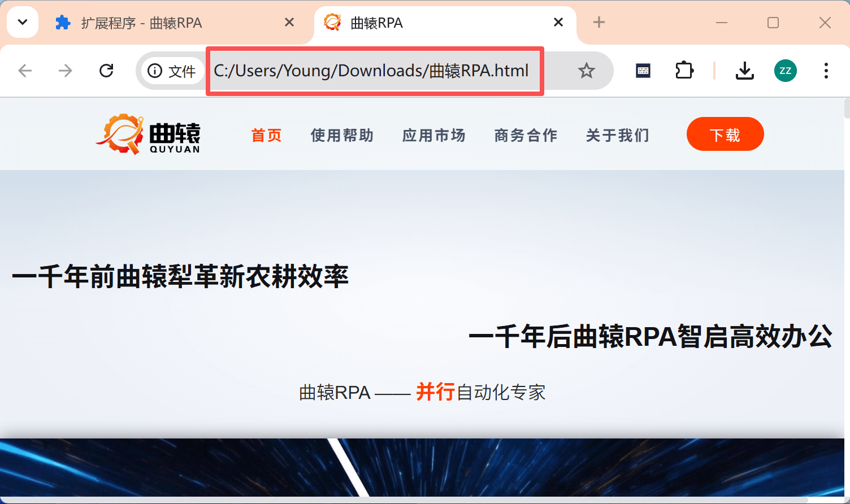Screen dimensions: 850x504
Task: Bookmark this page with the star icon
Action: [x=586, y=71]
